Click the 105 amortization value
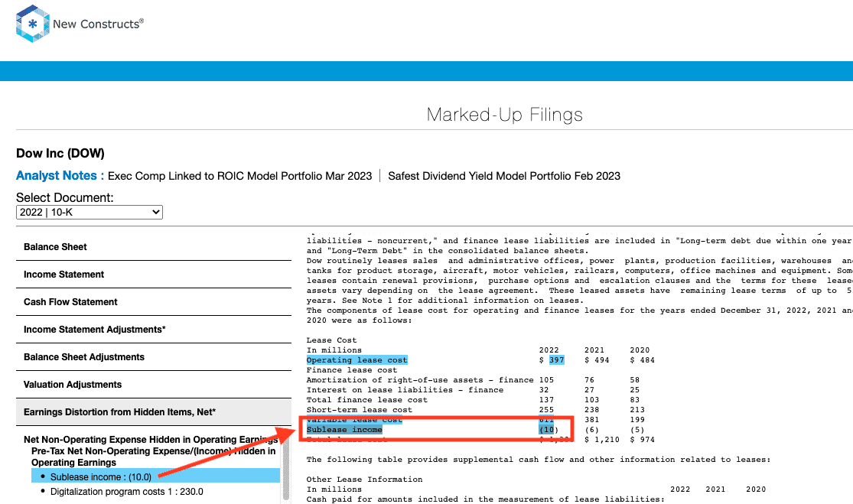Screen dimensions: 853x504 click(546, 380)
